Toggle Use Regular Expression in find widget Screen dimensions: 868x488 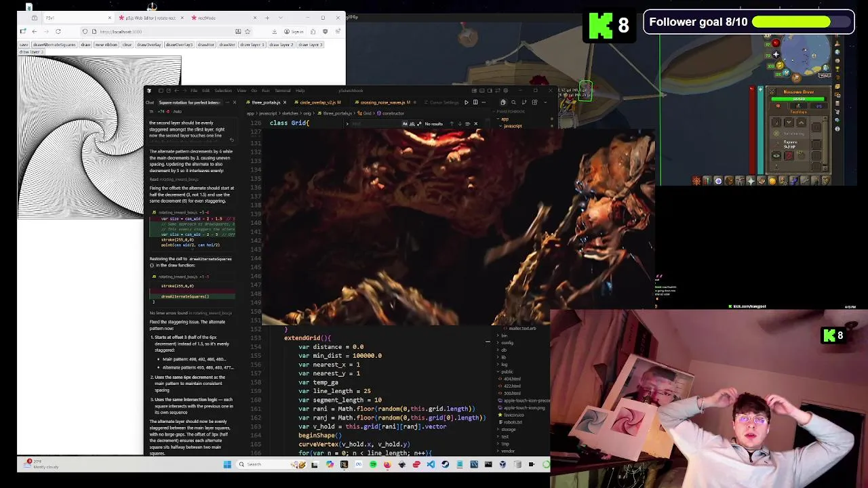point(419,123)
